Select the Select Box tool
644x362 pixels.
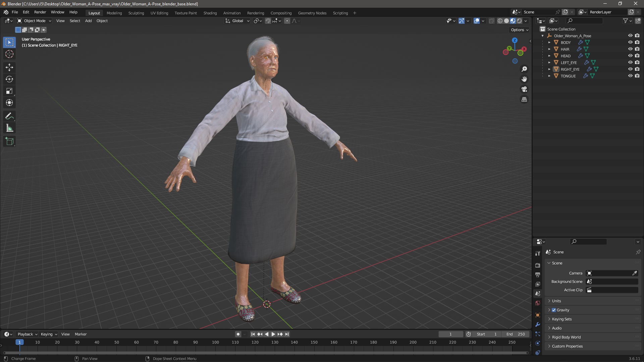pos(9,42)
